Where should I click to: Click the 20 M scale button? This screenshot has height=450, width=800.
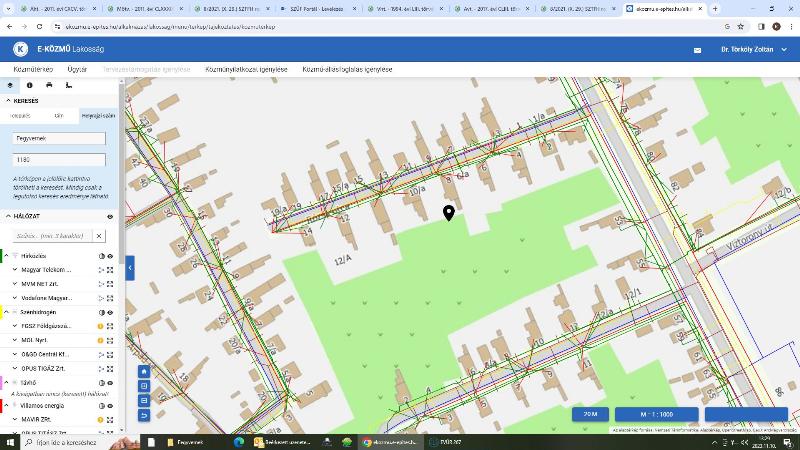click(590, 414)
